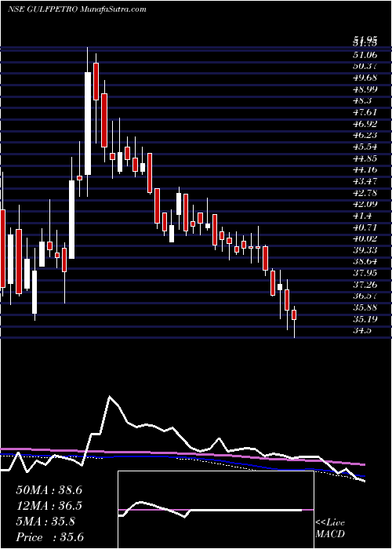392x549 pixels.
Task: Select the 43.47 price axis value
Action: pyautogui.click(x=365, y=182)
